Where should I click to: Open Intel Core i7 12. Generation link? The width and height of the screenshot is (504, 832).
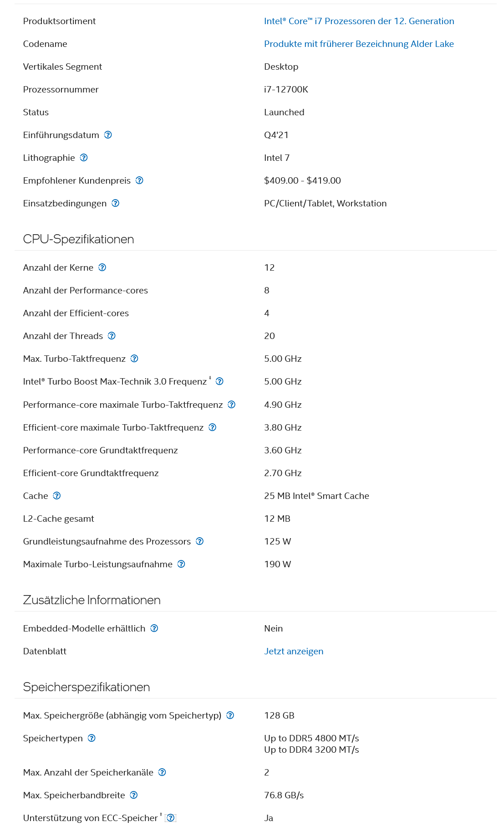(x=359, y=21)
